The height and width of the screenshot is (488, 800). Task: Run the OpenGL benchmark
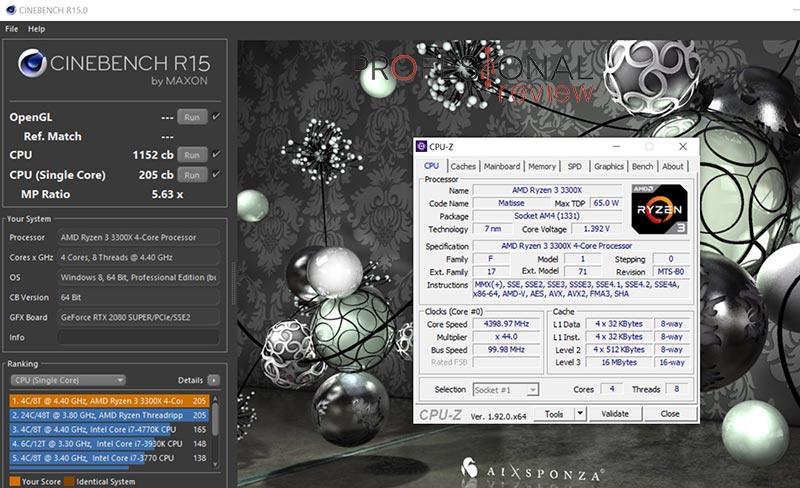point(192,117)
